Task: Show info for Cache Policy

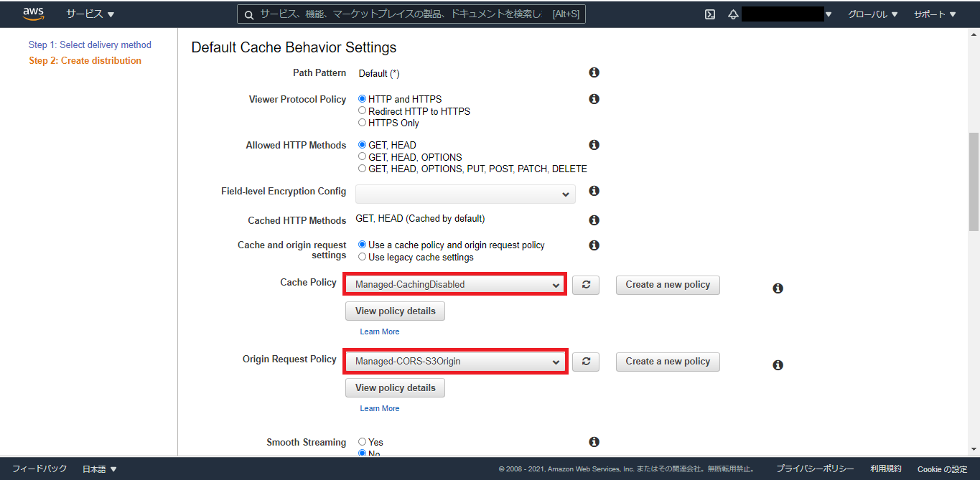Action: 778,288
